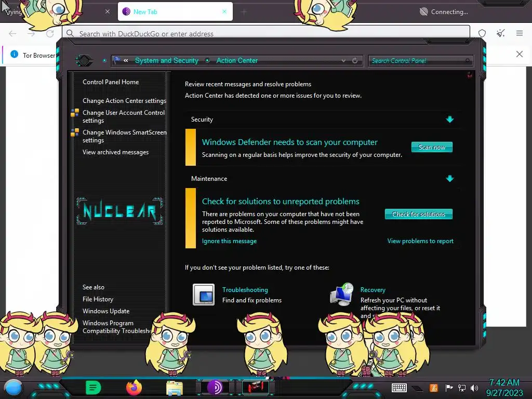Image resolution: width=532 pixels, height=399 pixels.
Task: Click the Start orb on the taskbar
Action: pyautogui.click(x=14, y=388)
